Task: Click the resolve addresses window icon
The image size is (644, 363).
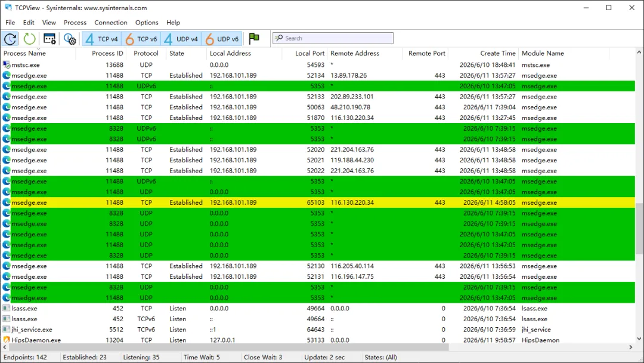Action: click(x=49, y=39)
